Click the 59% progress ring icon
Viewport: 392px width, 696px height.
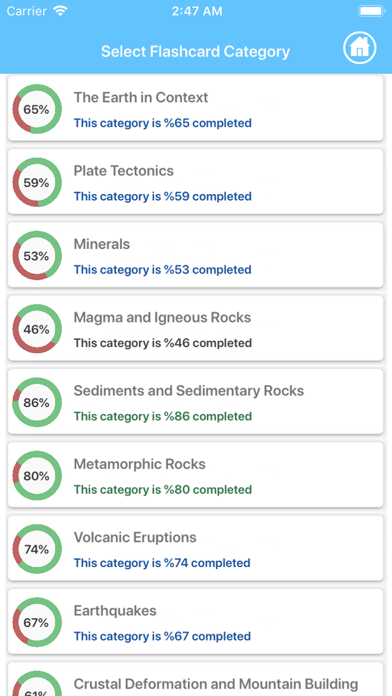click(x=37, y=182)
